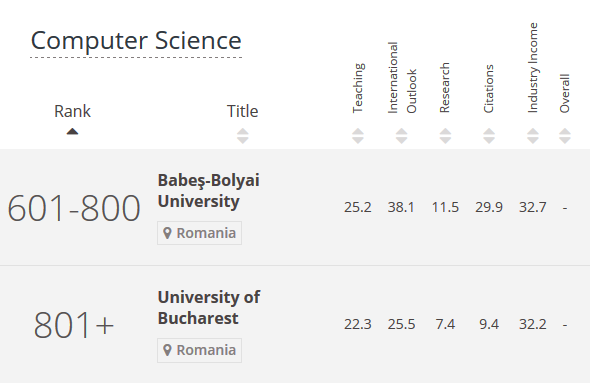The width and height of the screenshot is (590, 383).
Task: Select the 601-800 rank cell
Action: click(74, 208)
